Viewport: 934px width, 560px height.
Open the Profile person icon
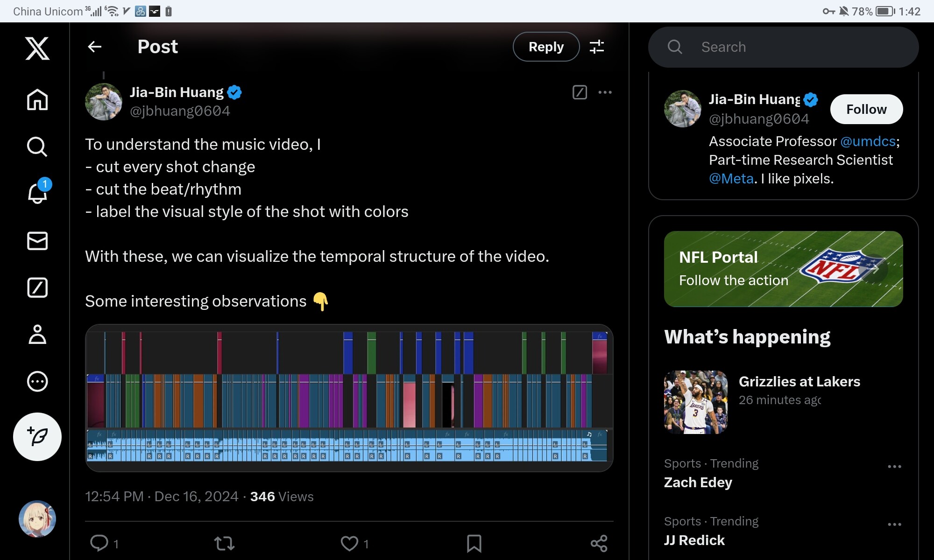click(x=37, y=334)
